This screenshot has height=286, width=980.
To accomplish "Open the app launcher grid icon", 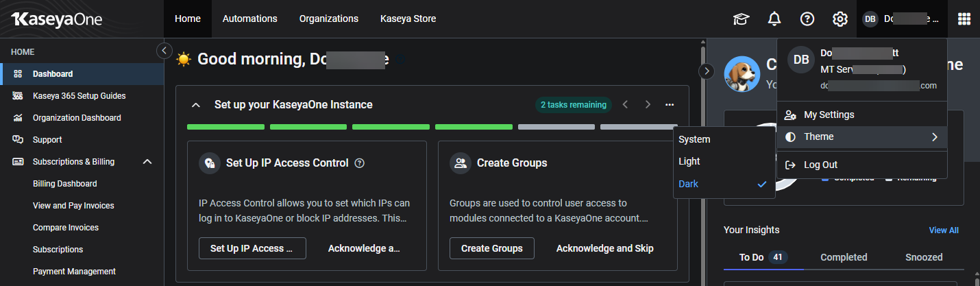I will (x=964, y=19).
